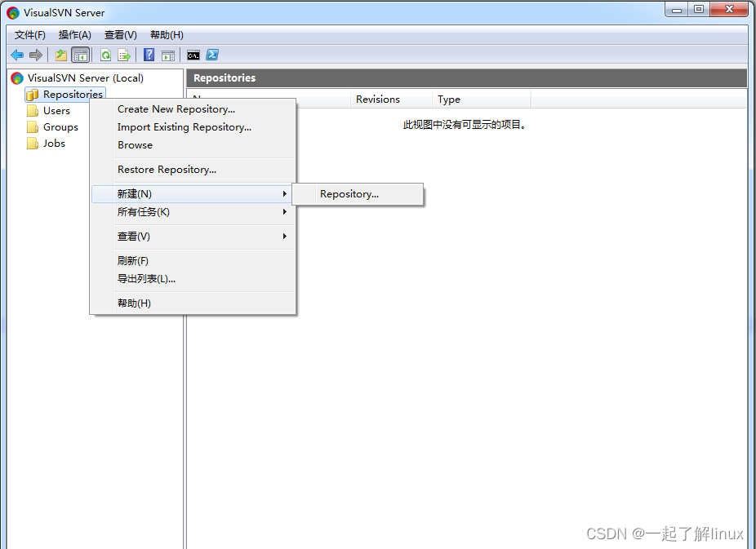
Task: Click Repository... in the submenu
Action: point(349,194)
